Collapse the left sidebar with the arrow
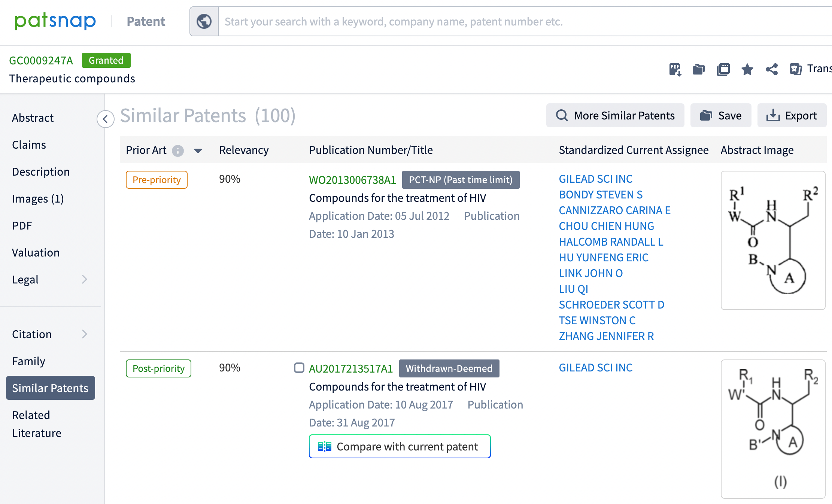This screenshot has width=832, height=504. [x=105, y=119]
